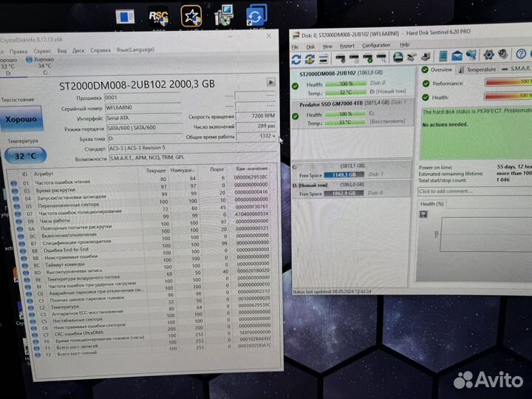The height and width of the screenshot is (399, 532).
Task: Select ST2000DM008-2UB102 disk in Sentinel list
Action: click(x=353, y=83)
